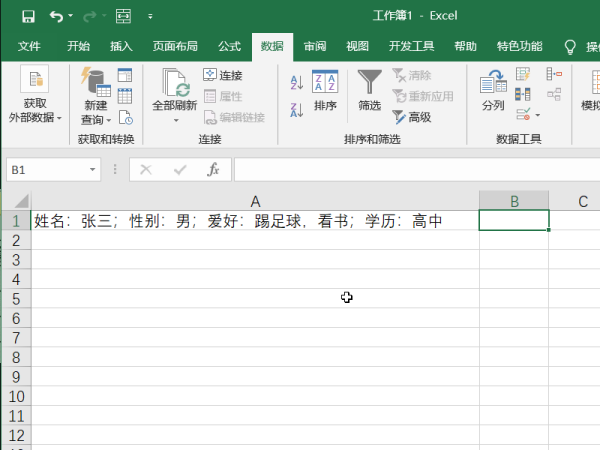Sort descending with the Z-to-A icon
The width and height of the screenshot is (600, 450).
click(296, 109)
